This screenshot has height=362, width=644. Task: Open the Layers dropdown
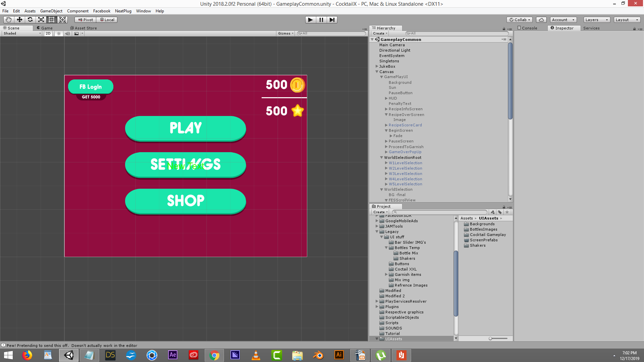pos(596,20)
